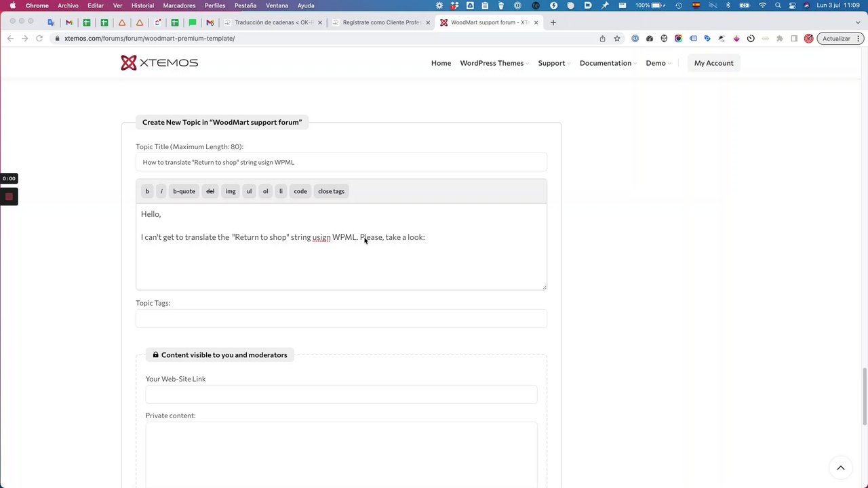Image resolution: width=868 pixels, height=488 pixels.
Task: Open the red target extension icon
Action: [x=808, y=39]
